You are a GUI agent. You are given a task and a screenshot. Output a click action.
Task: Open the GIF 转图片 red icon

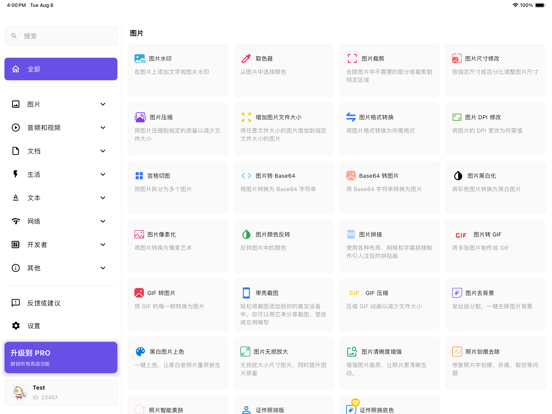[139, 293]
